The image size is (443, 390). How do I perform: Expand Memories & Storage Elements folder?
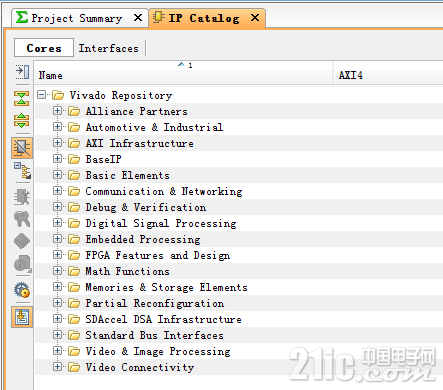(x=57, y=287)
